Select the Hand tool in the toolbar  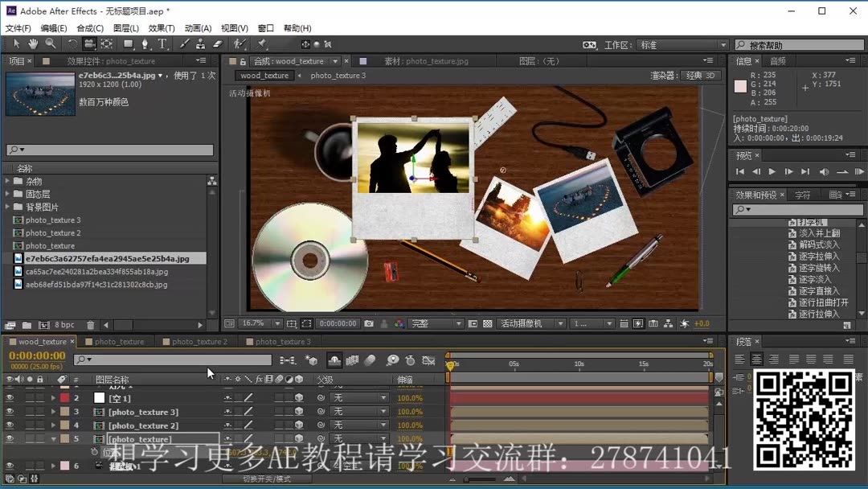pyautogui.click(x=33, y=45)
